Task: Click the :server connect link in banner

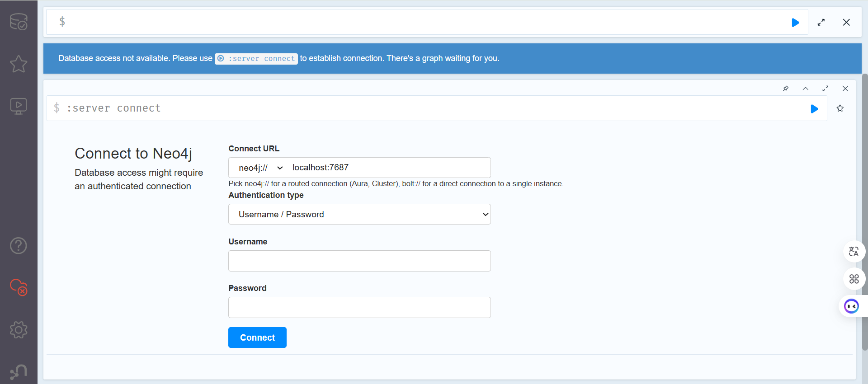Action: (x=256, y=59)
